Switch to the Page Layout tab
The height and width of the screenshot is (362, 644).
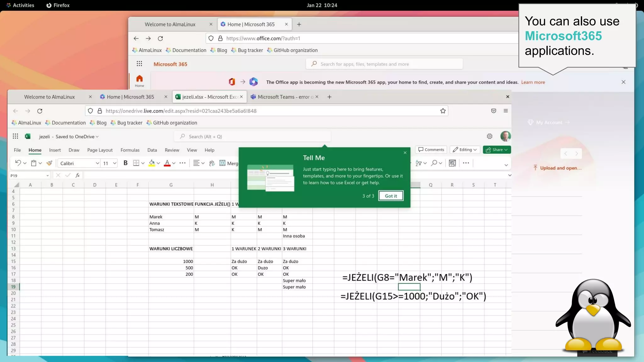click(x=100, y=150)
